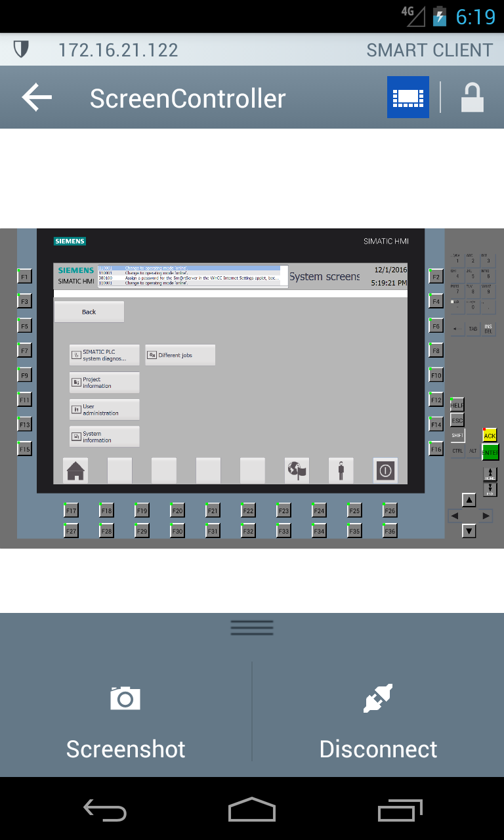Open User administration
The width and height of the screenshot is (504, 840).
tap(104, 409)
